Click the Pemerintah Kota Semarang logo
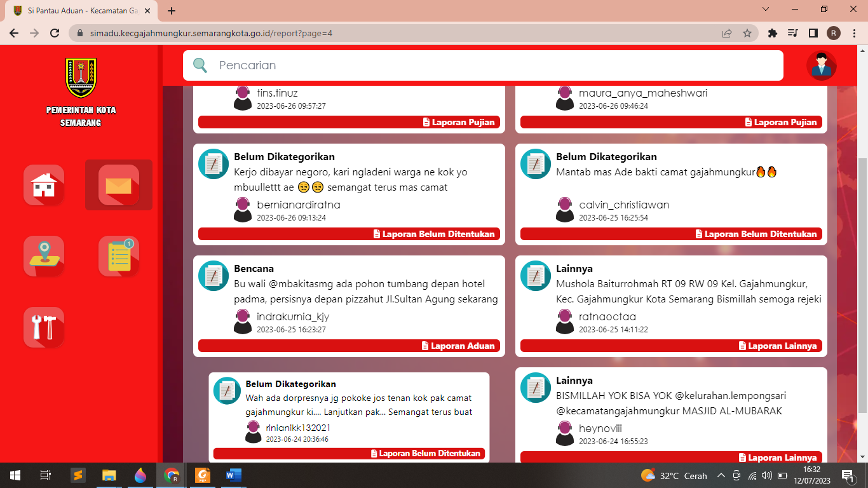Image resolution: width=868 pixels, height=488 pixels. (x=81, y=78)
